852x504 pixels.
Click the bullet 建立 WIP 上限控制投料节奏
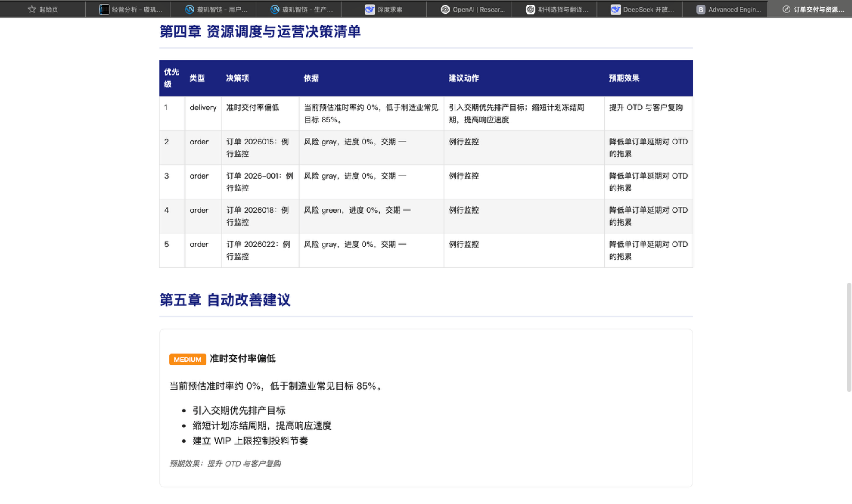tap(250, 441)
